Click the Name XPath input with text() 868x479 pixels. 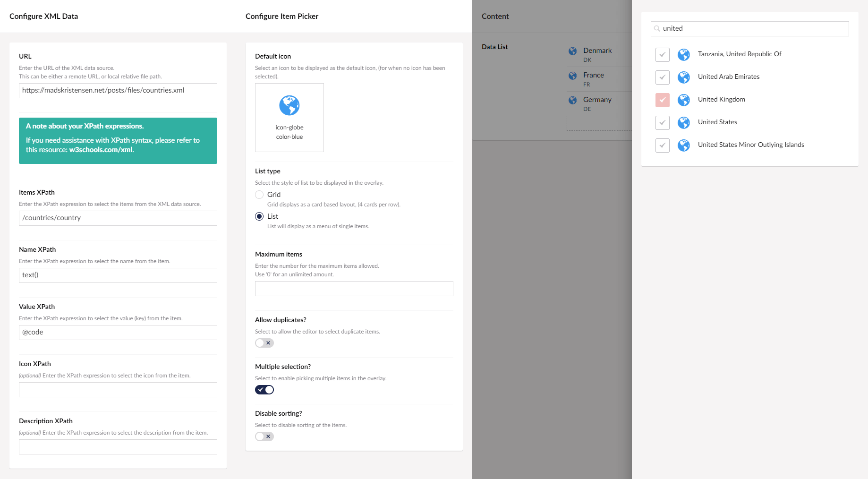tap(118, 275)
